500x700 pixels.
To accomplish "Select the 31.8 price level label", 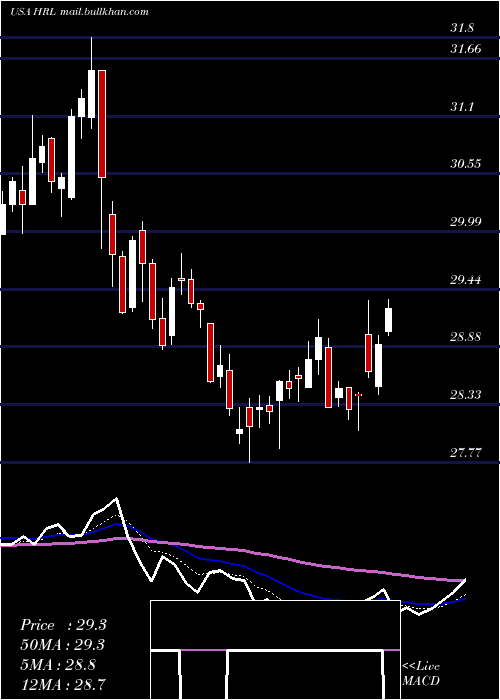I will (462, 28).
